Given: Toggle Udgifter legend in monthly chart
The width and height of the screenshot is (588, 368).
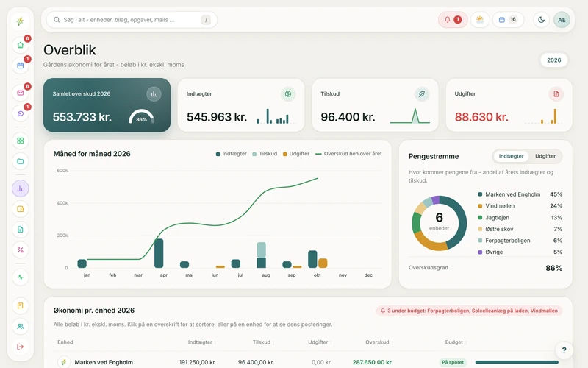Looking at the screenshot, I should (x=296, y=154).
